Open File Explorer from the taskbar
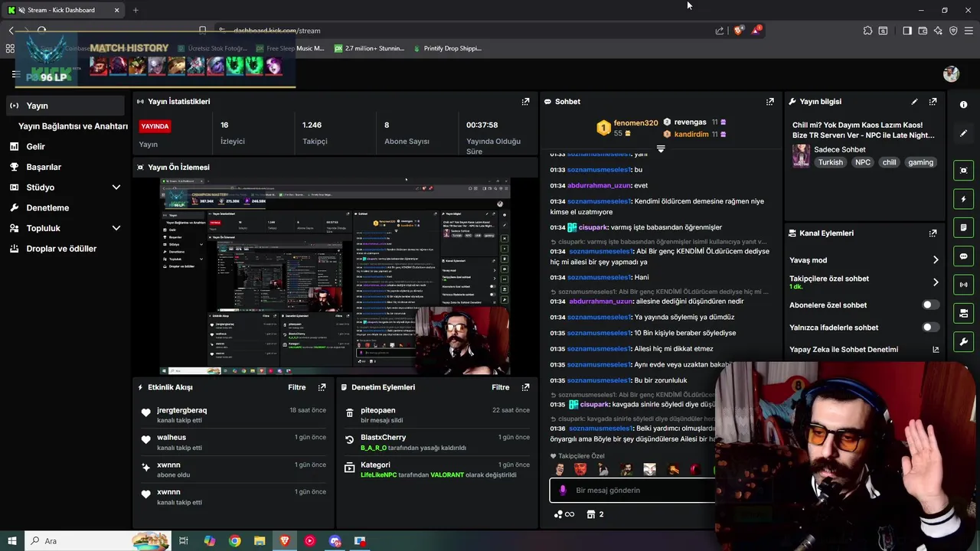Image resolution: width=980 pixels, height=551 pixels. [x=260, y=541]
